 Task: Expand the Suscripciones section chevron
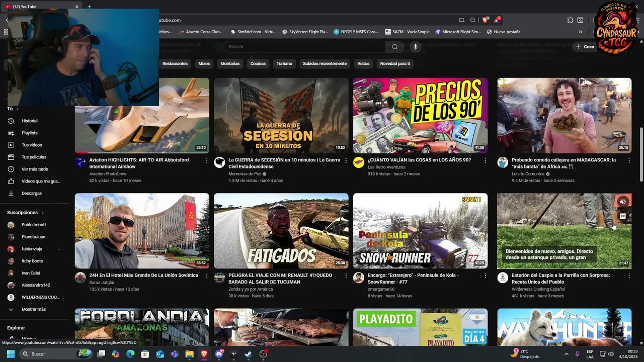42,213
